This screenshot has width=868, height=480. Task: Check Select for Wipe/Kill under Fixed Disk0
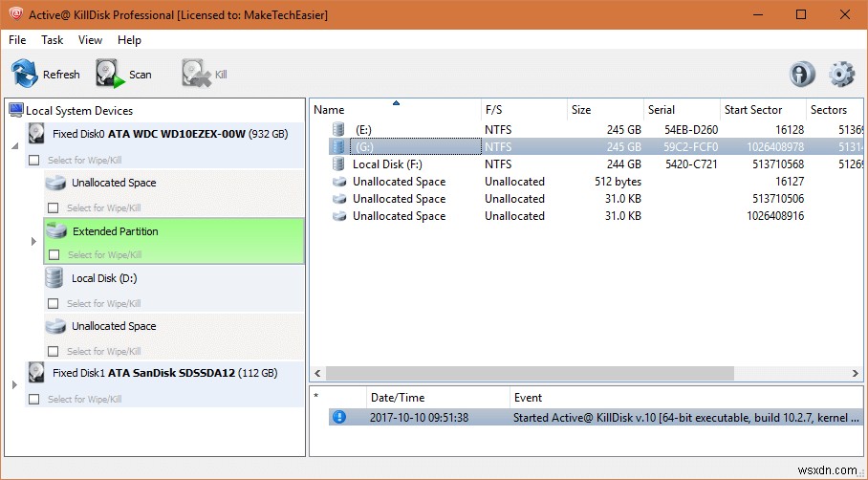pos(34,160)
